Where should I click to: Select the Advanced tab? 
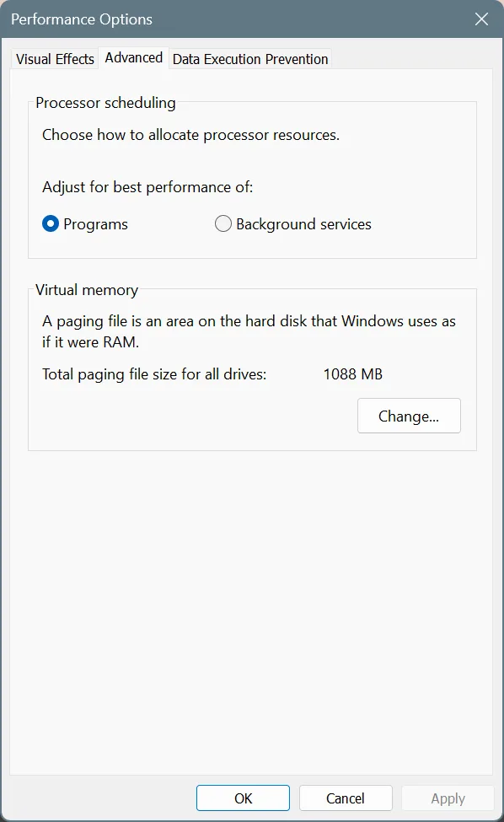[x=134, y=57]
